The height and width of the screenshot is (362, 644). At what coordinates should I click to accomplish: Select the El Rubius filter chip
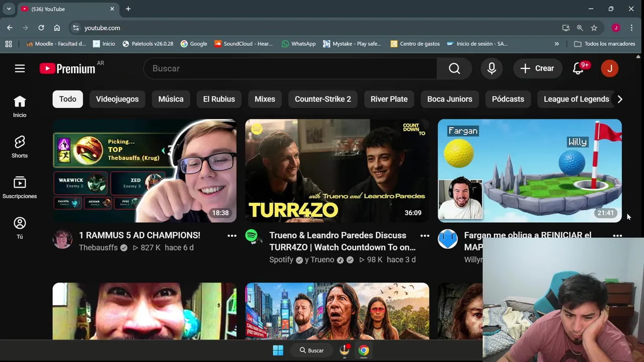click(219, 99)
